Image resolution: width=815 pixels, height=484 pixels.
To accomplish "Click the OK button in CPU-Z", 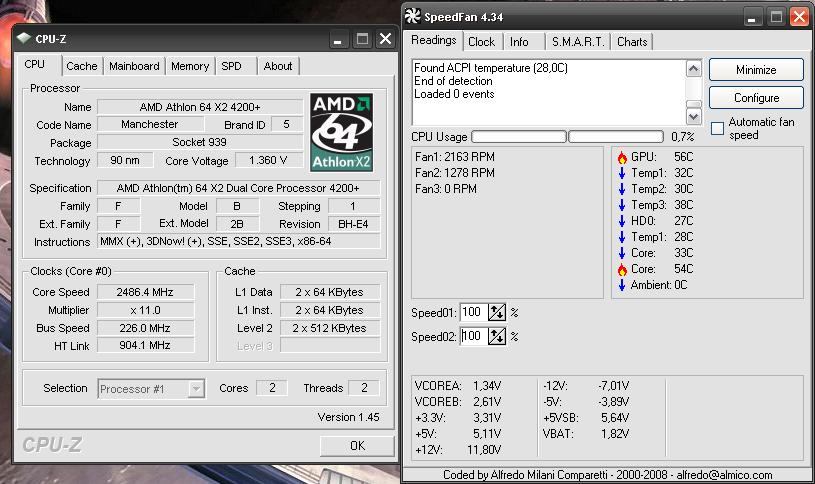I will (357, 446).
